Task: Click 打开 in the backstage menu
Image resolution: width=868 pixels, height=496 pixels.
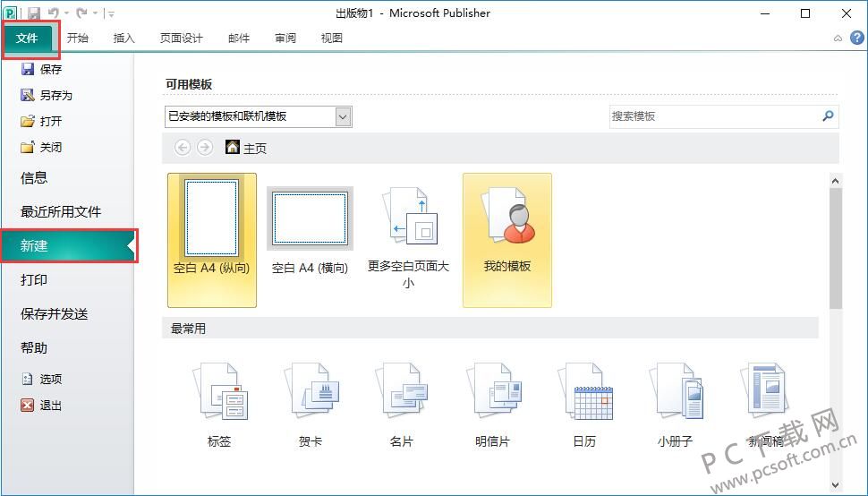Action: tap(41, 121)
